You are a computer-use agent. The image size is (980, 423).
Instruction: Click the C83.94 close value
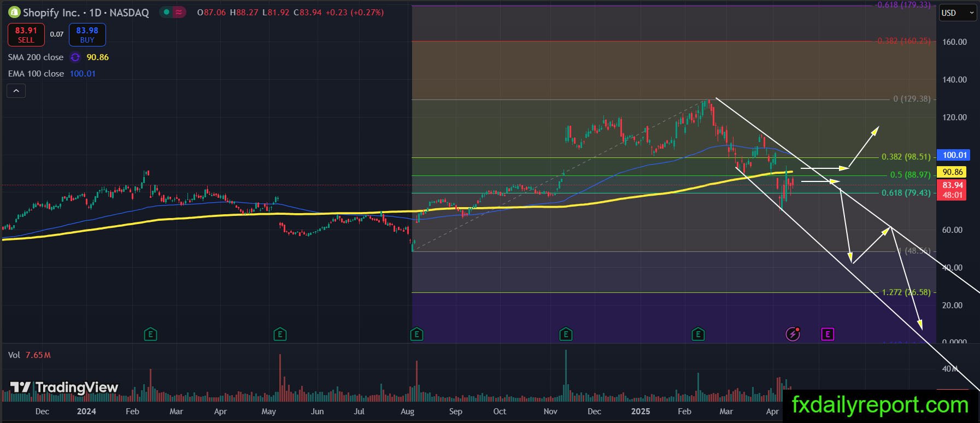pyautogui.click(x=307, y=13)
